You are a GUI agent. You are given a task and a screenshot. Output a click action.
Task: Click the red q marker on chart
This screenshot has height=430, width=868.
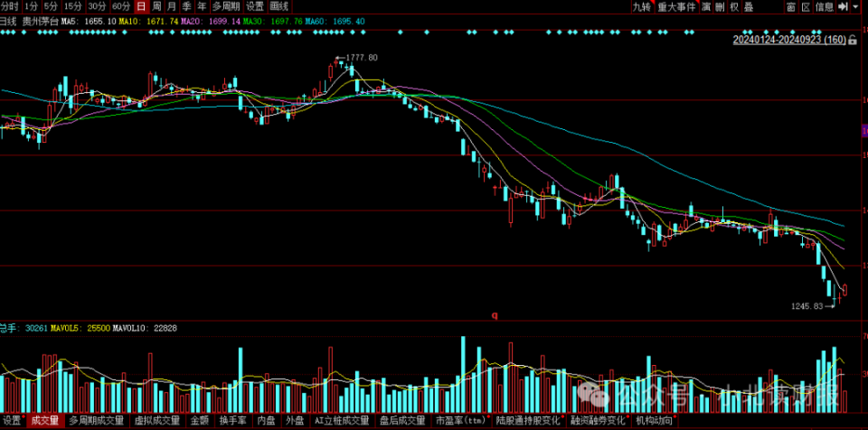coord(495,315)
